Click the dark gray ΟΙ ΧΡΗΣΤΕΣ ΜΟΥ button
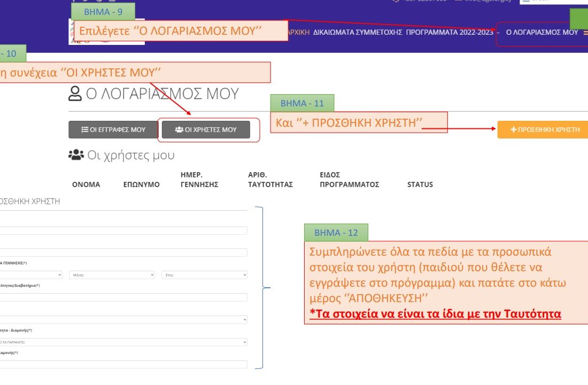Image resolution: width=588 pixels, height=385 pixels. coord(206,129)
